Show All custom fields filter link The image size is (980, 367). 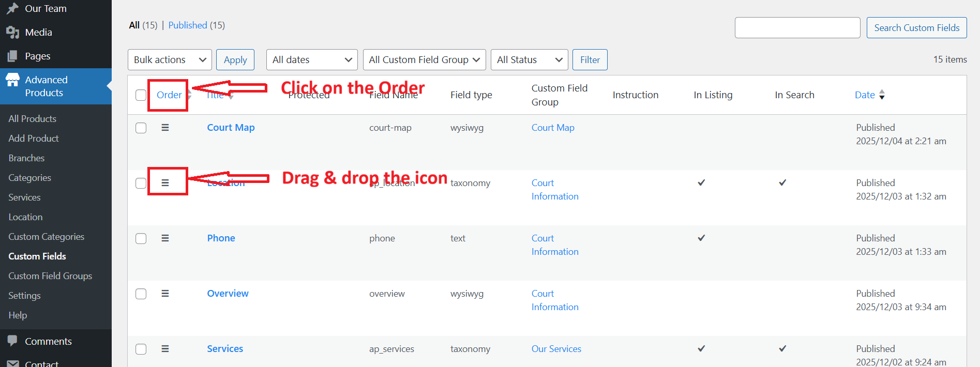coord(134,25)
